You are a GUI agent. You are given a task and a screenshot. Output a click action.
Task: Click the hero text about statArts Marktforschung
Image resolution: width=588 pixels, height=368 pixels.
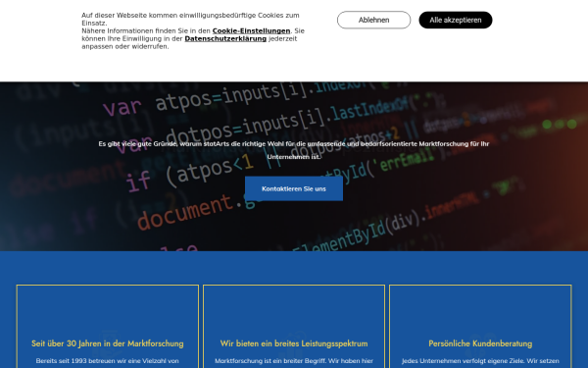[294, 150]
